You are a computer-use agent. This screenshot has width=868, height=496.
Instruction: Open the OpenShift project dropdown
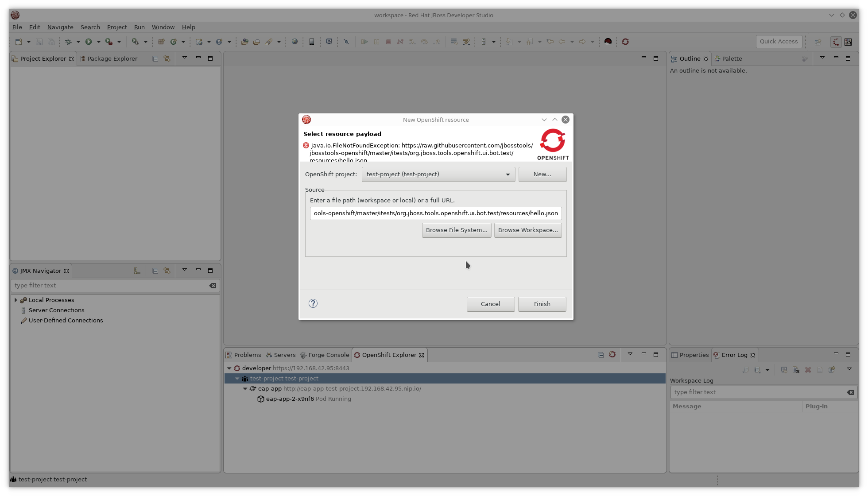[508, 174]
